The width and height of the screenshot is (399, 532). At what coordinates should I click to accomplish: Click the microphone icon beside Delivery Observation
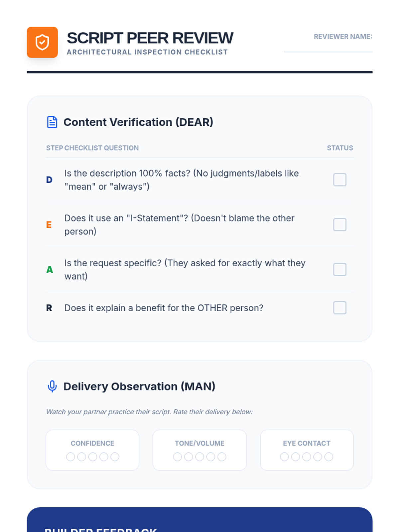(52, 386)
